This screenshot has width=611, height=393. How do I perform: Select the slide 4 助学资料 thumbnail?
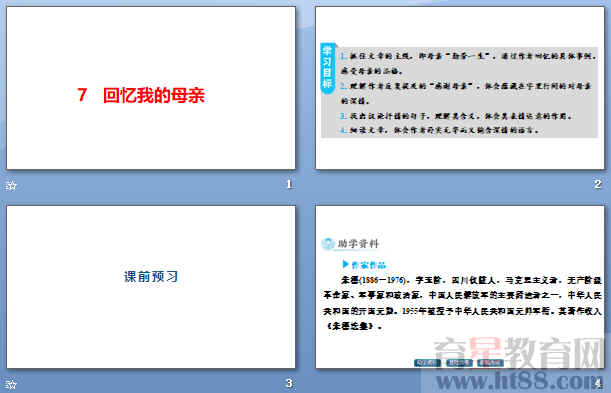(x=460, y=287)
